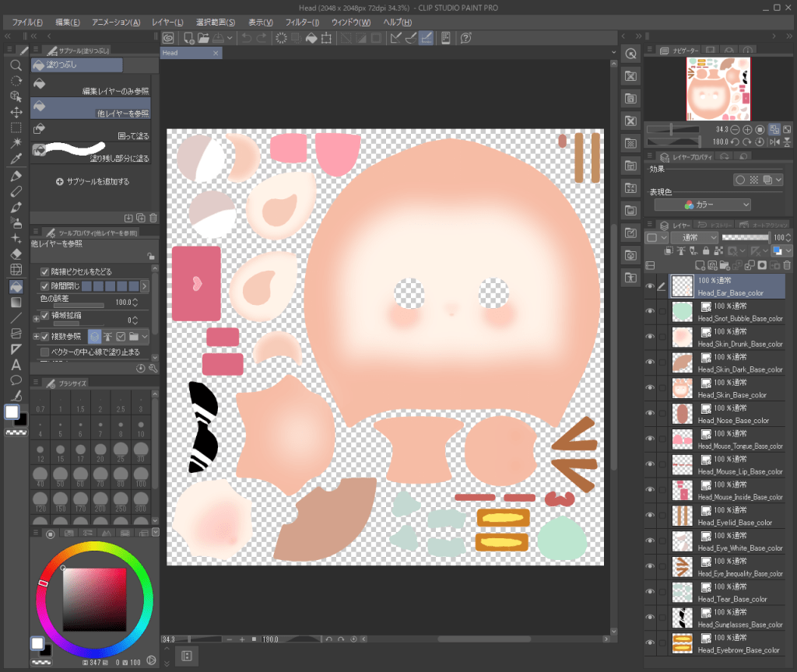The image size is (797, 672).
Task: Click サブツールを追加する button
Action: [93, 181]
